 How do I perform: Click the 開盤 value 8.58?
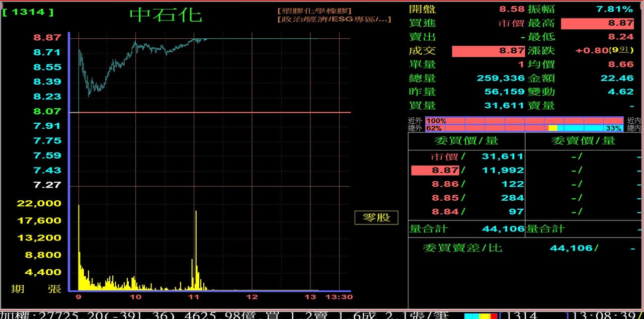512,9
